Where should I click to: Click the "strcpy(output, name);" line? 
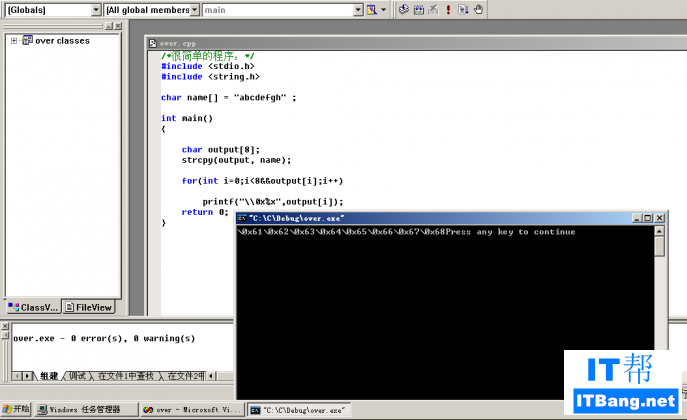click(x=237, y=160)
